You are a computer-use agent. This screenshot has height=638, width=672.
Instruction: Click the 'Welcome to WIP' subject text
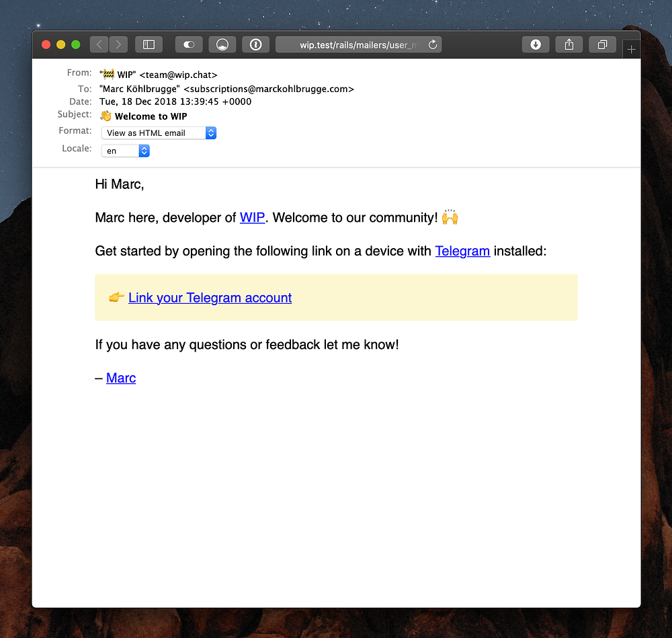point(151,116)
